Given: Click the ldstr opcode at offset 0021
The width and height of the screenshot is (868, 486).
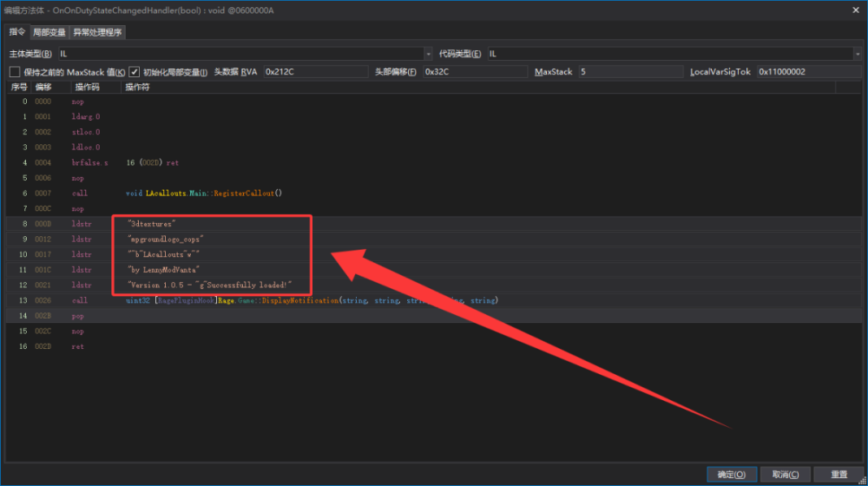Looking at the screenshot, I should click(82, 285).
